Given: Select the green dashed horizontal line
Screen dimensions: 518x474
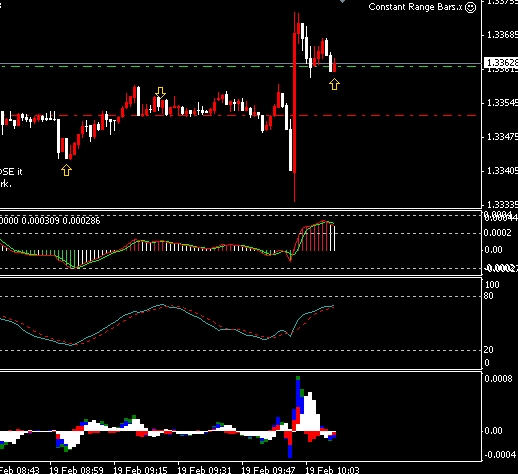Looking at the screenshot, I should 238,66.
